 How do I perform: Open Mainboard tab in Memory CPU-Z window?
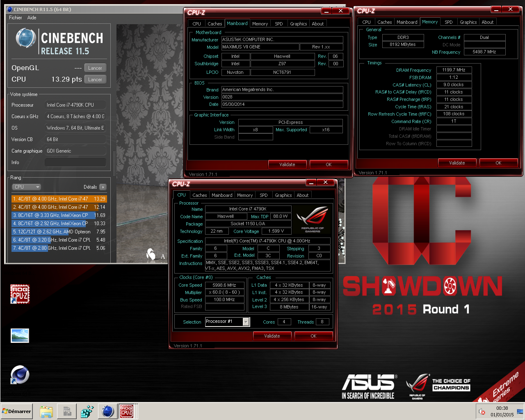tap(407, 22)
